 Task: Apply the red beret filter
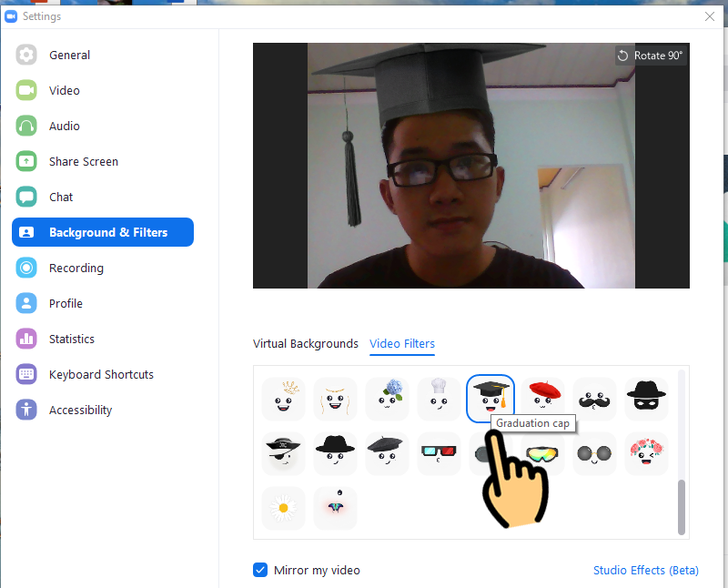point(543,399)
